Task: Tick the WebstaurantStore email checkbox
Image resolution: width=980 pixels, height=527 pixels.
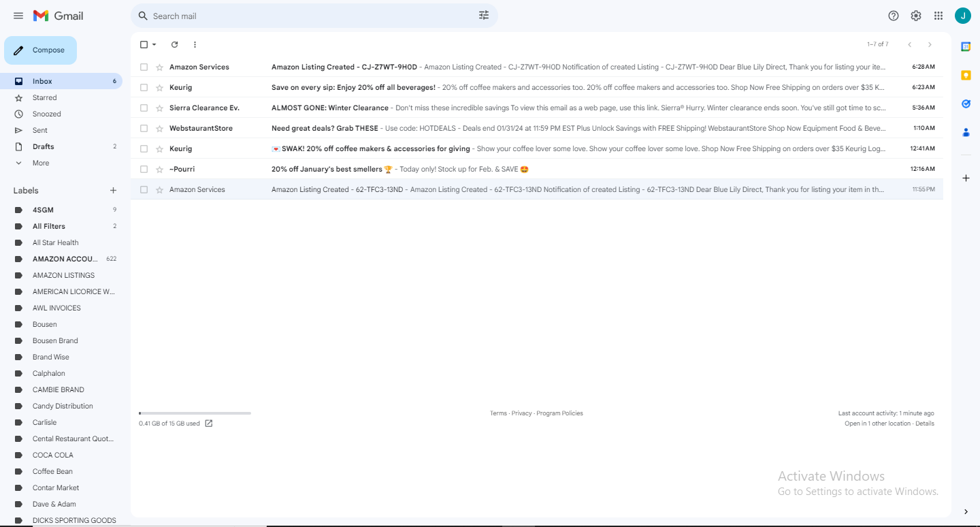Action: pos(144,128)
